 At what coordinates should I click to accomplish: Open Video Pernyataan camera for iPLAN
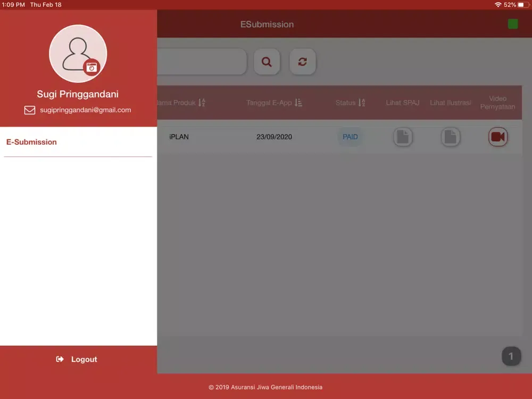click(498, 137)
